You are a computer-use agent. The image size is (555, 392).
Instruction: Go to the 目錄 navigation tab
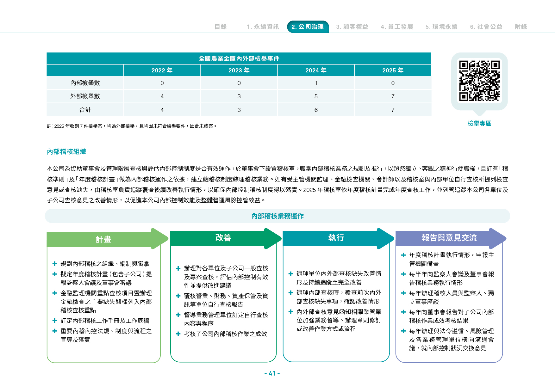[221, 27]
